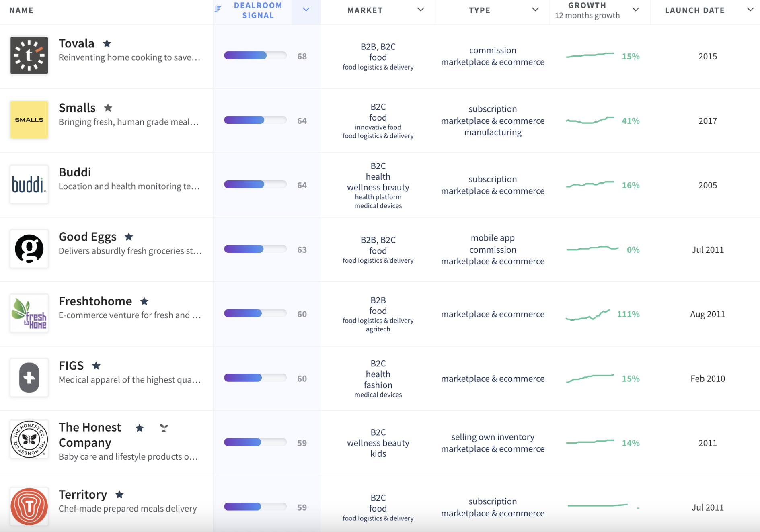Click the star beside Good Eggs
This screenshot has width=760, height=532.
point(129,237)
